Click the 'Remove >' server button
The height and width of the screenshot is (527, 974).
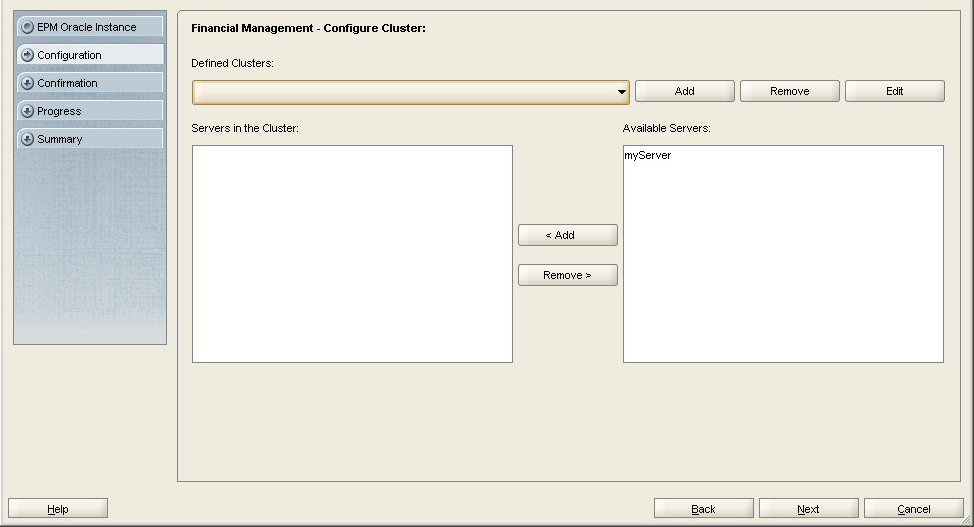[568, 275]
